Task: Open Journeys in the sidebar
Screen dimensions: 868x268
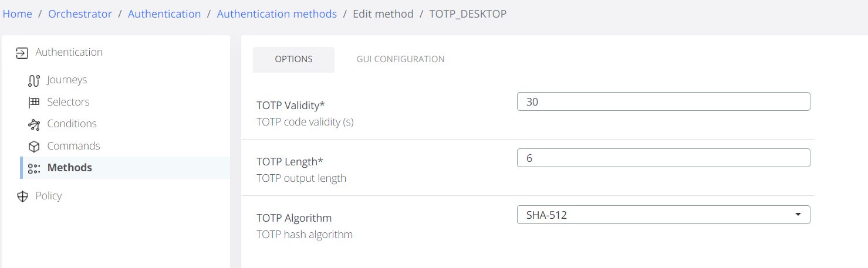Action: 67,80
